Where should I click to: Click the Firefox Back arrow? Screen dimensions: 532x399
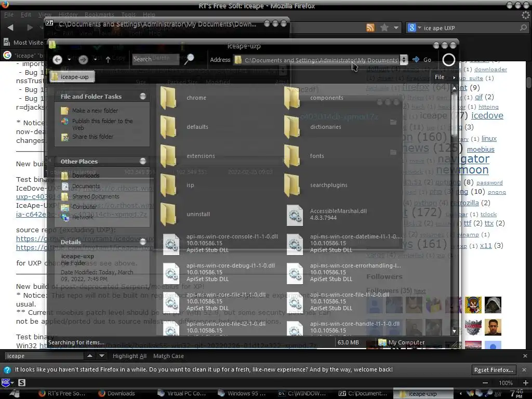(10, 28)
